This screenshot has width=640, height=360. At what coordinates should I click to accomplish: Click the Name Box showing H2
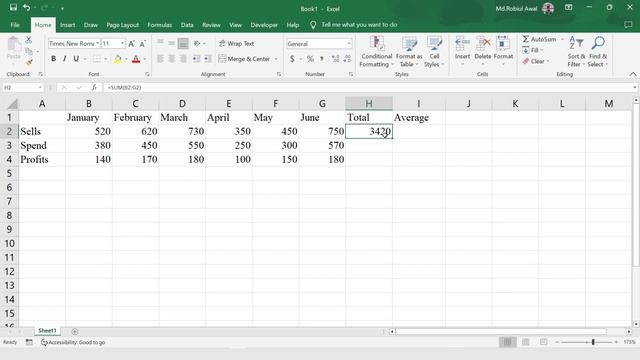pos(22,87)
